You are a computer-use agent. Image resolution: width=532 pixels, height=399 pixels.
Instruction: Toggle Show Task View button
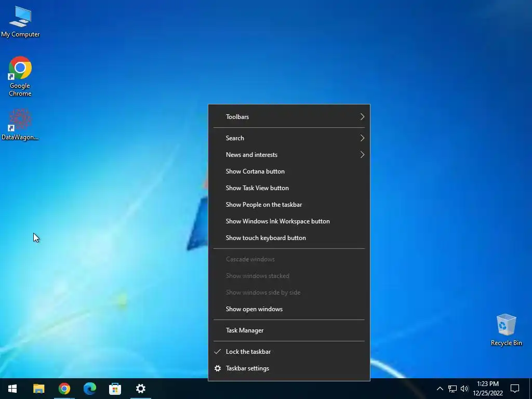[x=289, y=188]
